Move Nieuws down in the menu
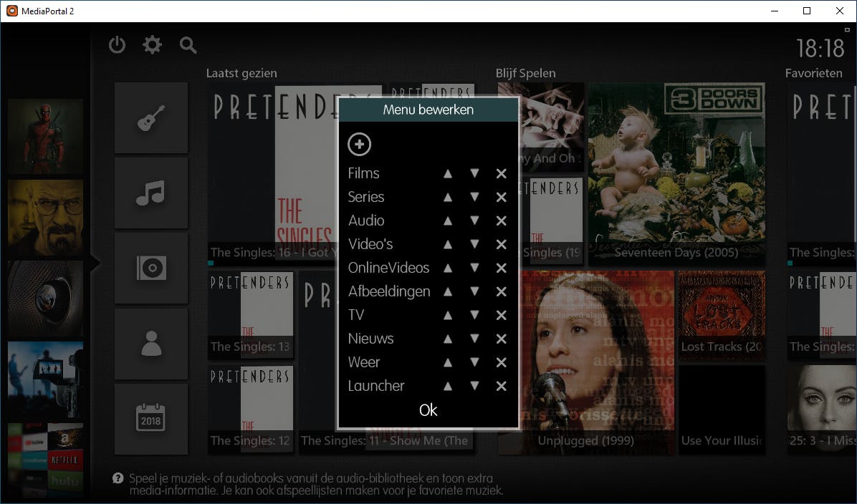The width and height of the screenshot is (857, 504). 474,339
